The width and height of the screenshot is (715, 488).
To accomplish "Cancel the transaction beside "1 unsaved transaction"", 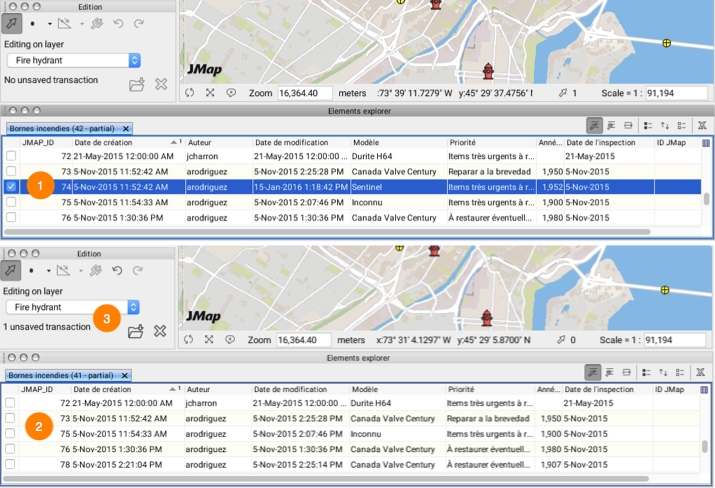I will pyautogui.click(x=161, y=331).
